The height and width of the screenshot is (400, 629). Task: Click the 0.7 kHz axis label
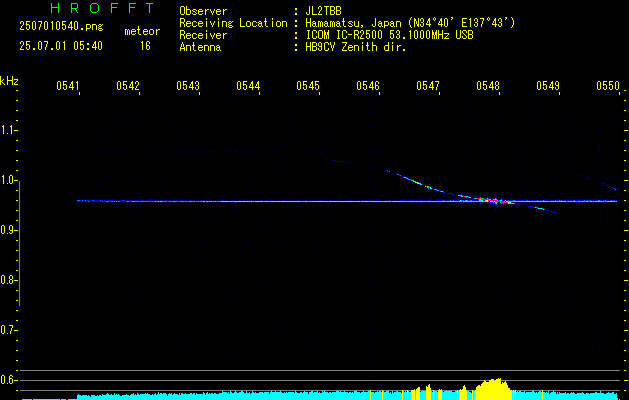coord(8,330)
